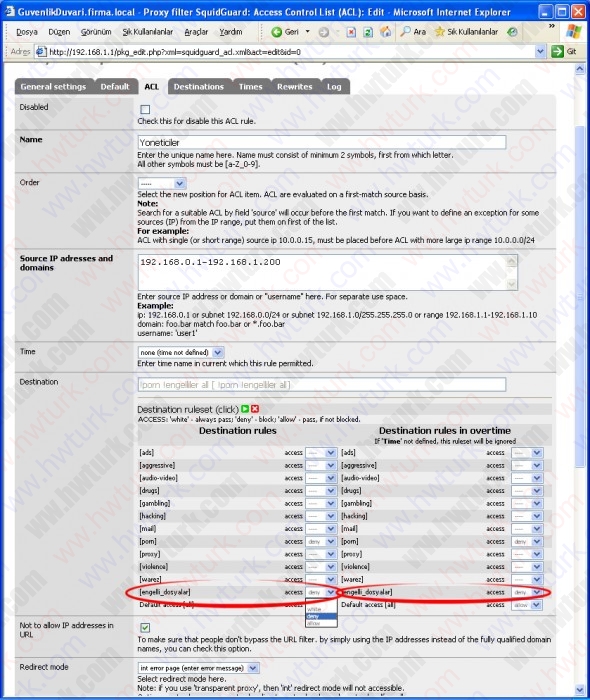Open [proxy] access dropdown in Destination rules
The width and height of the screenshot is (590, 700).
point(321,554)
